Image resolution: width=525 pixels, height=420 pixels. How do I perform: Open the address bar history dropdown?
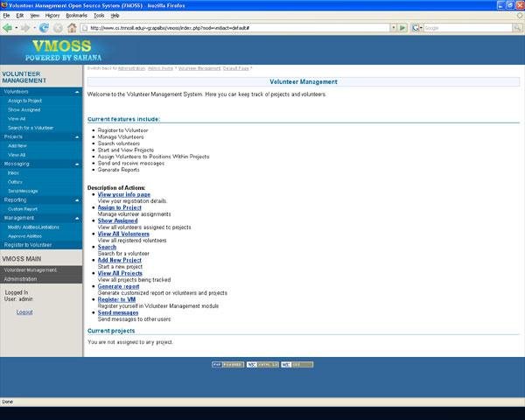pyautogui.click(x=394, y=28)
